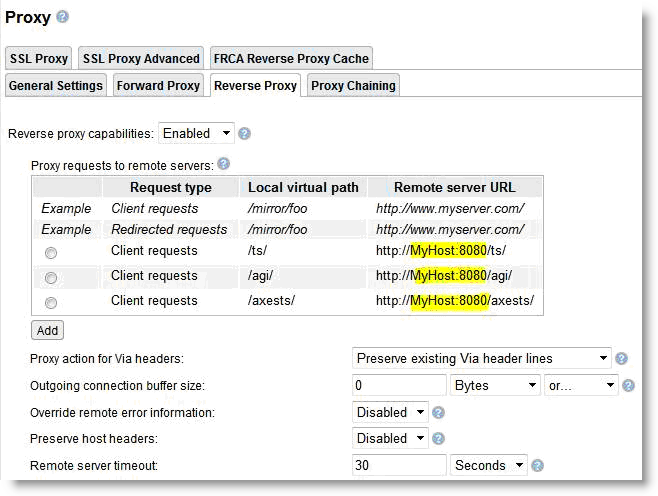The image size is (658, 496).
Task: Open help for Proxy requests to remote servers
Action: pyautogui.click(x=223, y=164)
